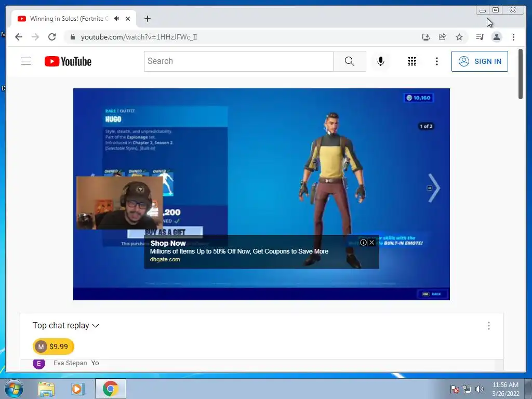
Task: Open the system volume tray icon
Action: [x=480, y=389]
